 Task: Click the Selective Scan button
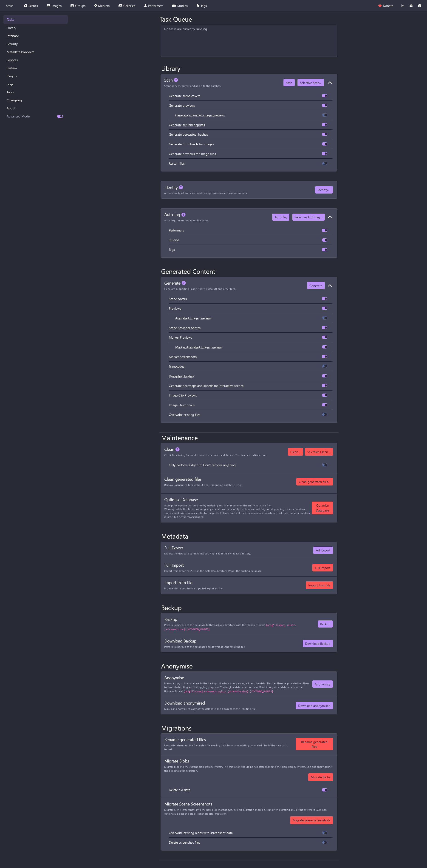310,83
